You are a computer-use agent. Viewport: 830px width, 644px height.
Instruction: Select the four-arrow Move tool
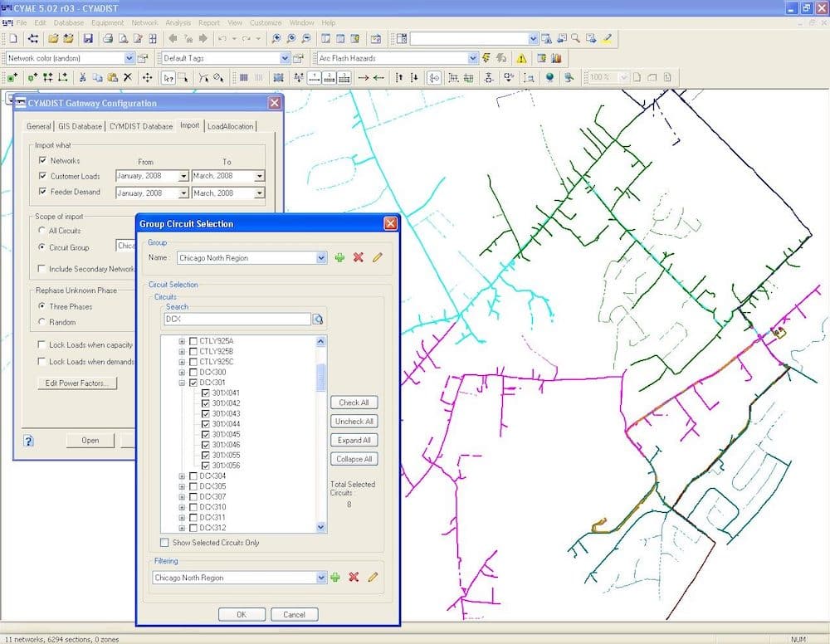[147, 78]
